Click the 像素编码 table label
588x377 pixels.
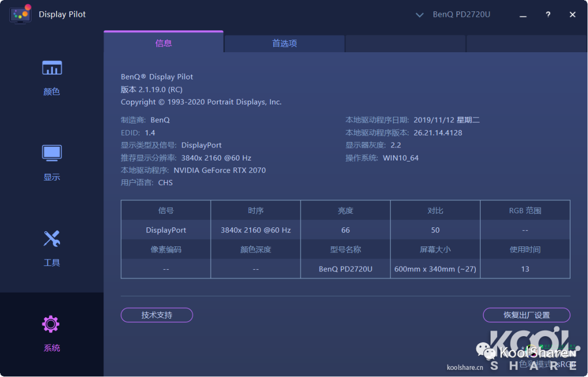[166, 250]
